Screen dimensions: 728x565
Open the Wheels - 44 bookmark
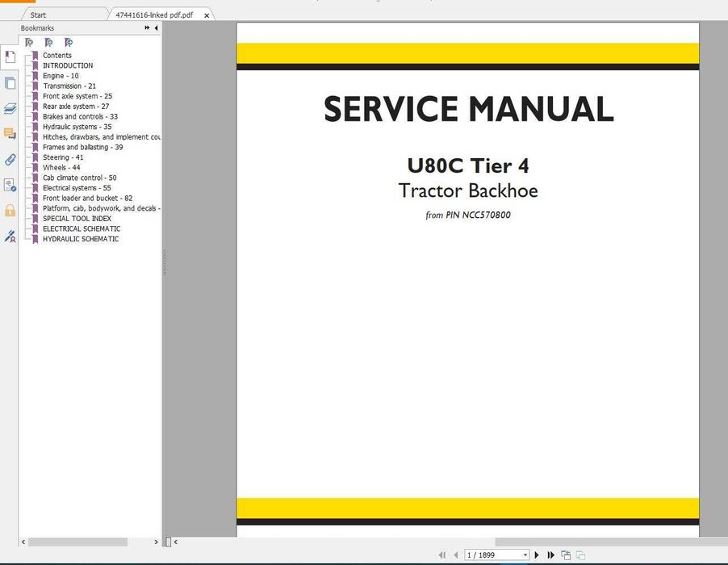click(x=61, y=168)
